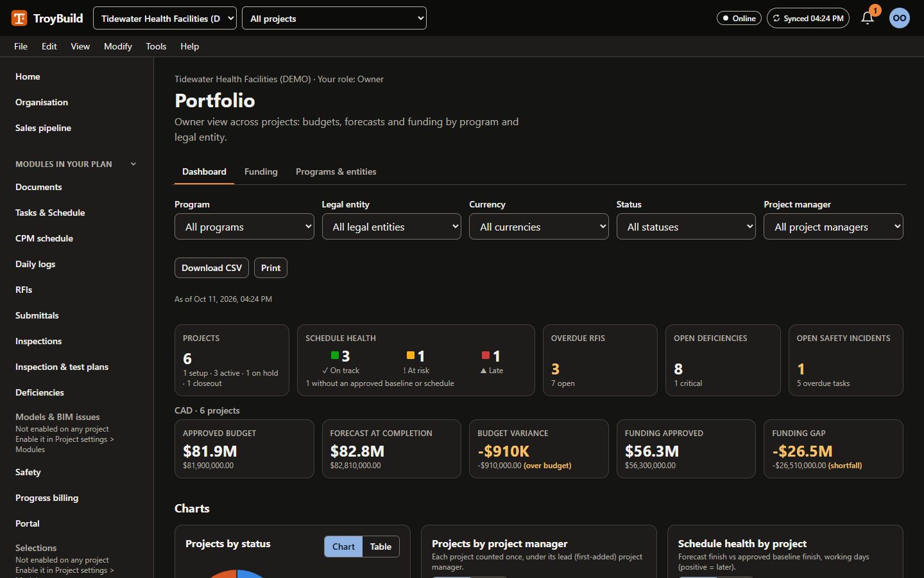Open the organisation selector dropdown
The height and width of the screenshot is (578, 924).
[165, 18]
